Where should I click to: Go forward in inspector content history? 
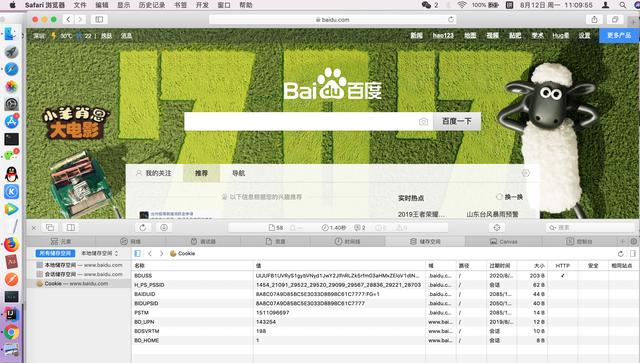162,254
